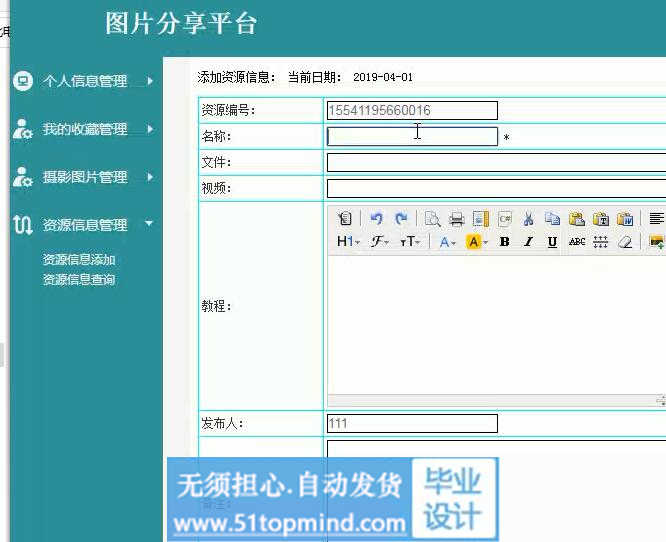Click the 摄影图片管理 user-gear icon
The image size is (666, 542).
point(23,177)
